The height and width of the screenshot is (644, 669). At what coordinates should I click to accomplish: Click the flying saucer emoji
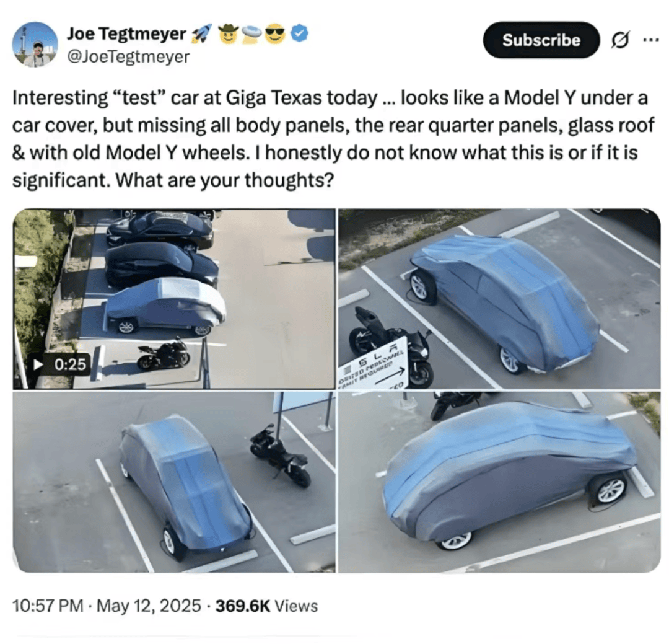(252, 33)
